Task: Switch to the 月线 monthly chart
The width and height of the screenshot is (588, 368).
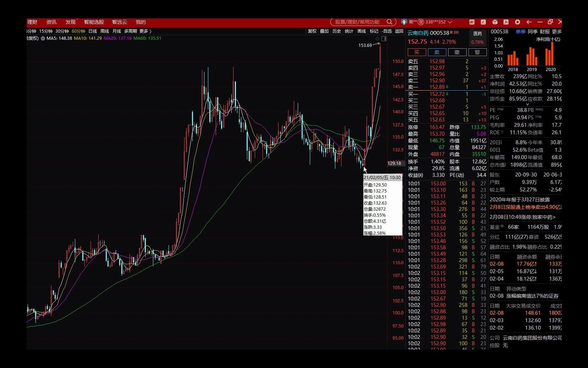Action: [117, 31]
